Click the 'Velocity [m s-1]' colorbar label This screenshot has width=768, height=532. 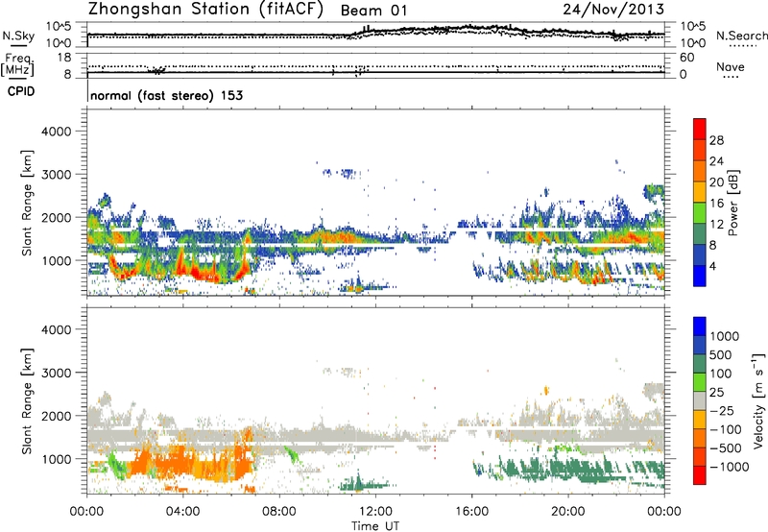758,400
